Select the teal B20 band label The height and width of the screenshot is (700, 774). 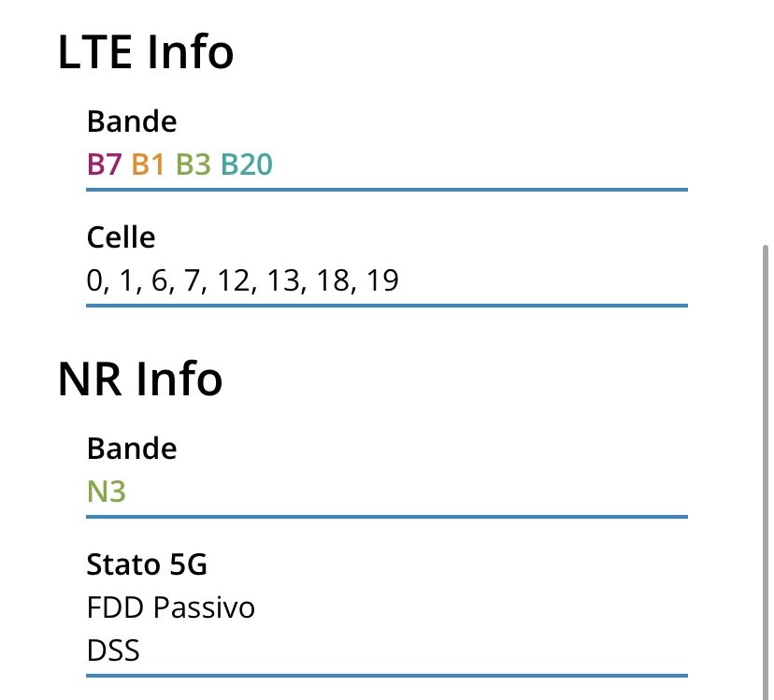coord(247,164)
